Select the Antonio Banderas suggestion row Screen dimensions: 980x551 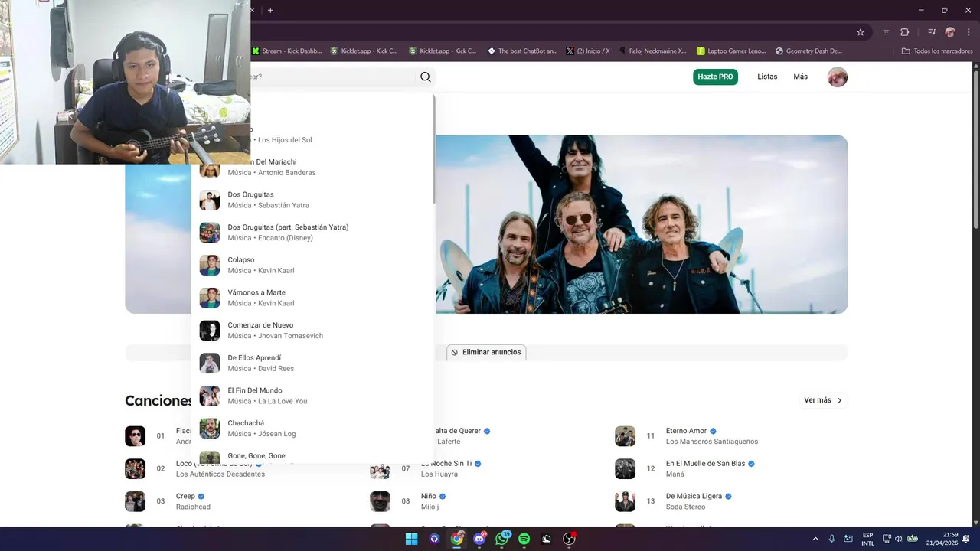312,167
